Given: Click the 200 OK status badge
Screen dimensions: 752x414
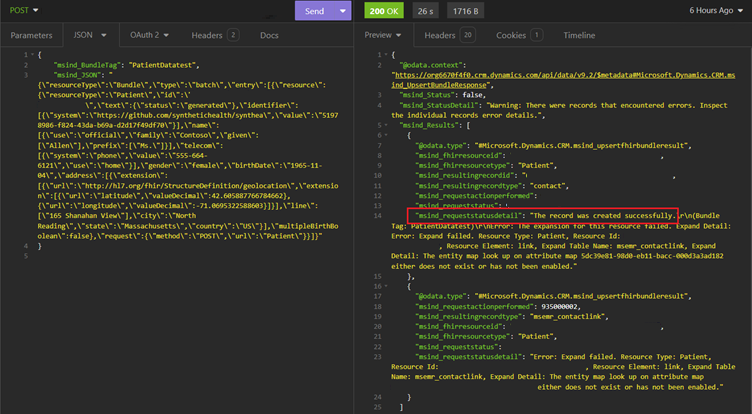Looking at the screenshot, I should (x=384, y=11).
